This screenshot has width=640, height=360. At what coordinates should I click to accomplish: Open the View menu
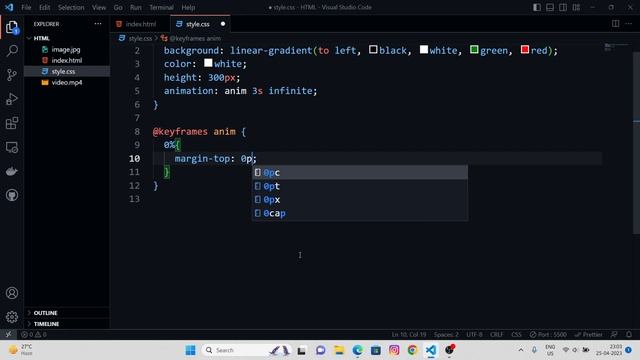[99, 7]
